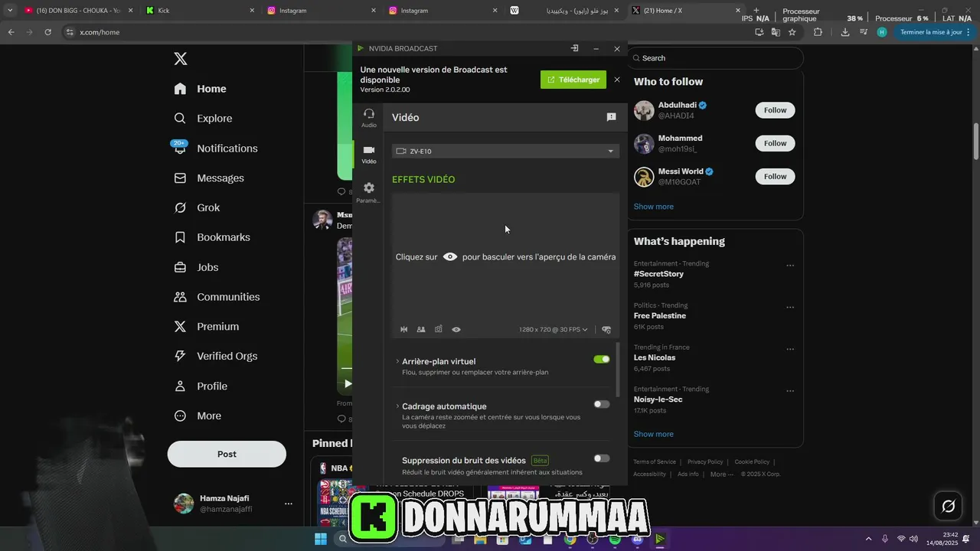Click the X search field
The image size is (980, 551).
tap(715, 58)
